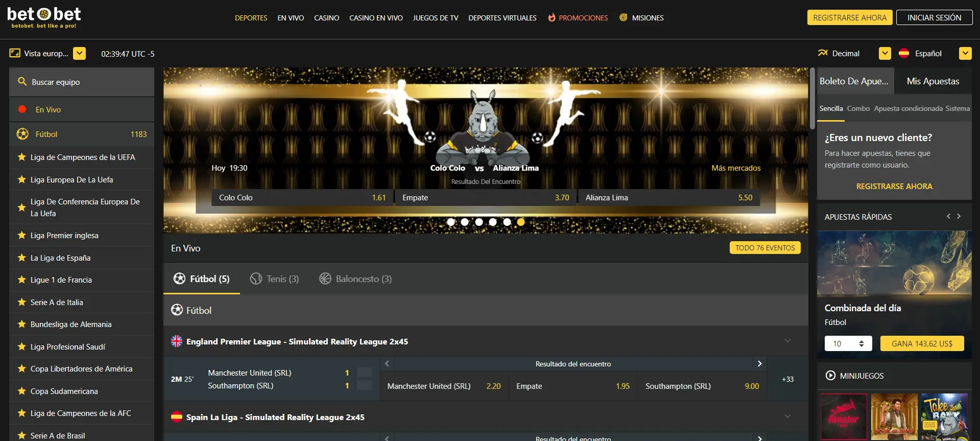Viewport: 980px width, 441px height.
Task: Switch to Apuesta condicionada tab
Action: pos(909,108)
